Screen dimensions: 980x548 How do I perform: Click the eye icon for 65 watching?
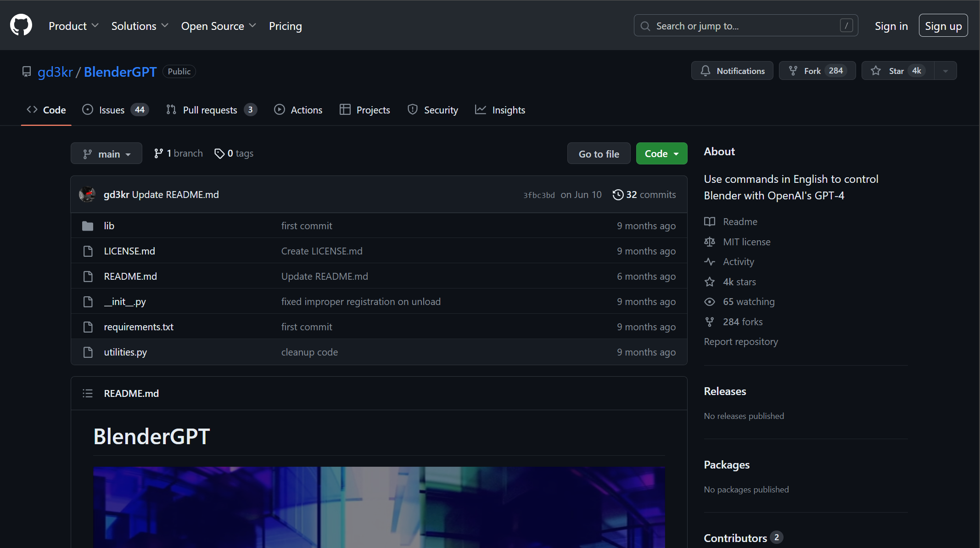(x=710, y=302)
